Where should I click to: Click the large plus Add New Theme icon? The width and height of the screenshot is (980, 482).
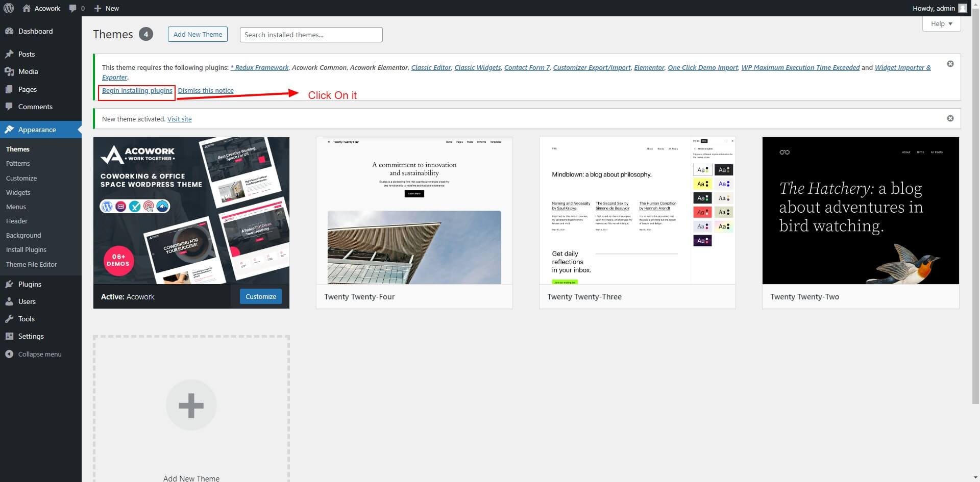[x=191, y=405]
